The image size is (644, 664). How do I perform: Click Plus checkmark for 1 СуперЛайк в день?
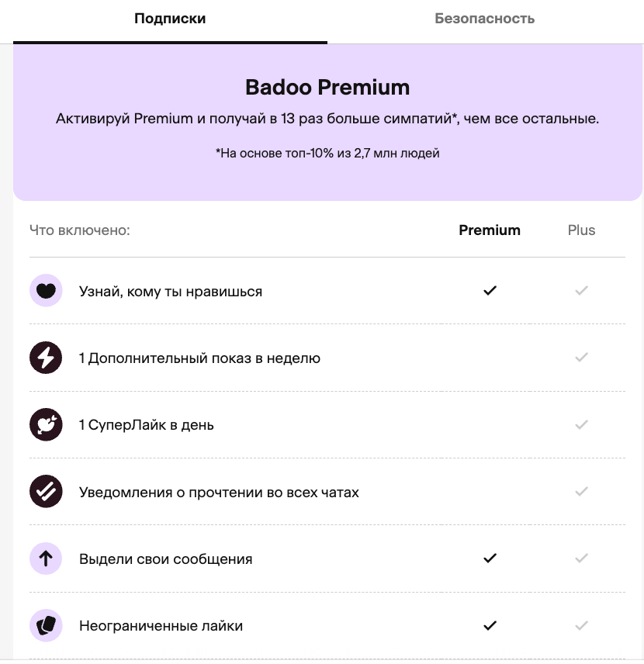pos(581,424)
